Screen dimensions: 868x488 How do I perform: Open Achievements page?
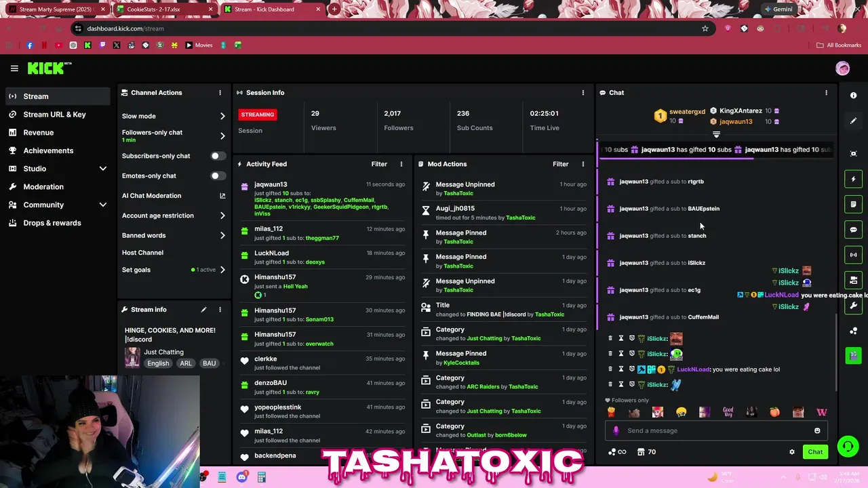click(57, 150)
